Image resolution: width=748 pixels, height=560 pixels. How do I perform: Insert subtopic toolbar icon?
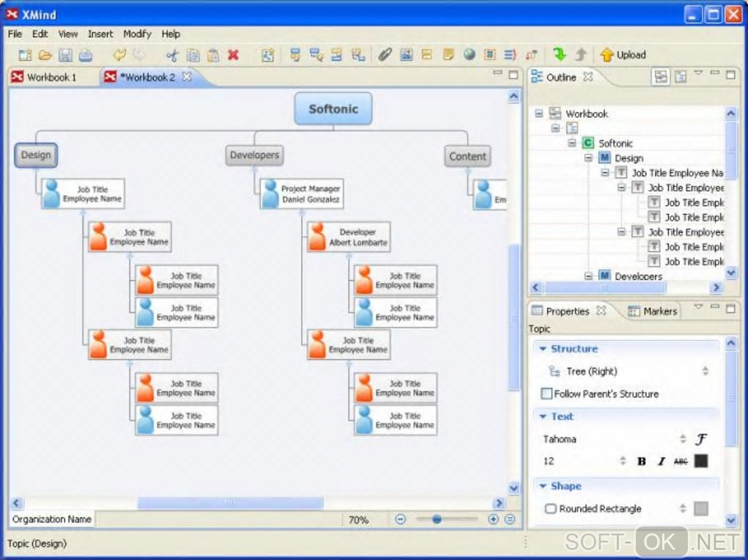[x=316, y=55]
